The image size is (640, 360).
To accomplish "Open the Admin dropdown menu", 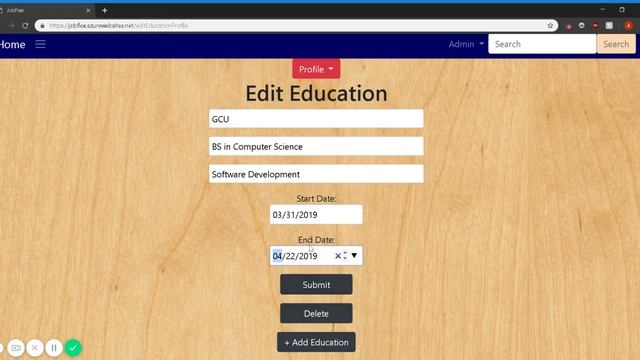I will coord(466,44).
